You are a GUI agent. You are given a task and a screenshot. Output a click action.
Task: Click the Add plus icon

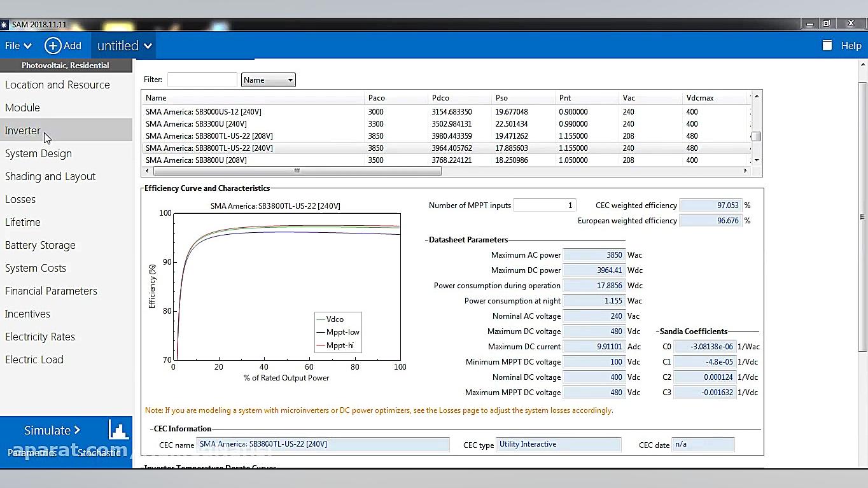tap(53, 46)
